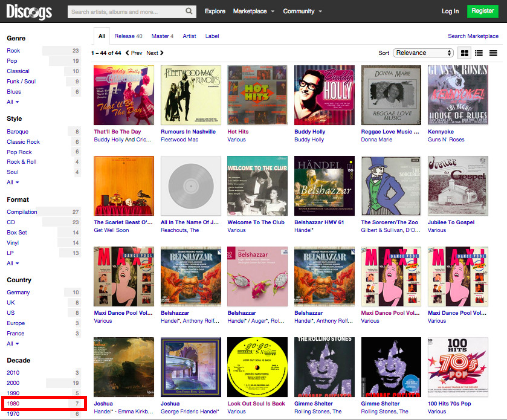507x420 pixels.
Task: Click the search magnifier icon
Action: pos(189,11)
